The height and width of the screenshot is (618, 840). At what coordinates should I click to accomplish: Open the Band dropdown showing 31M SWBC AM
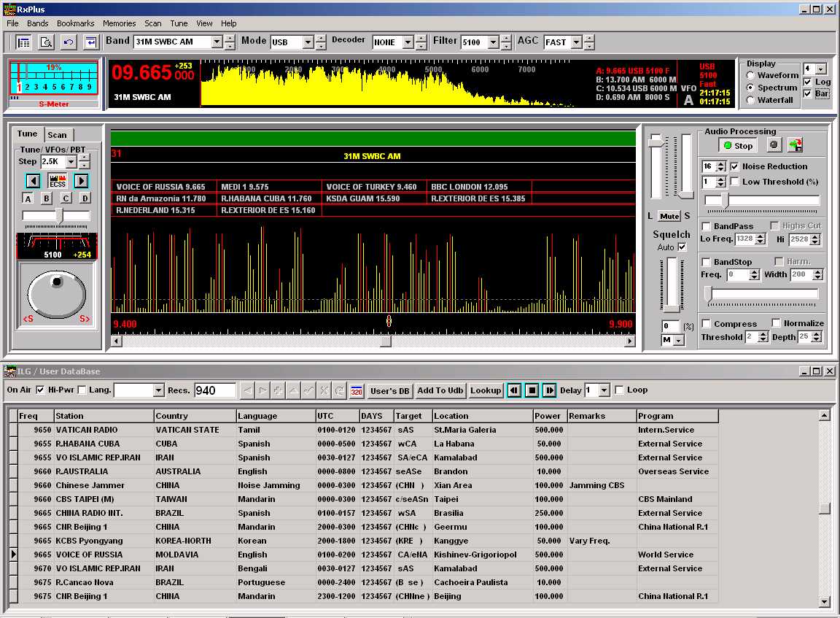pos(217,42)
